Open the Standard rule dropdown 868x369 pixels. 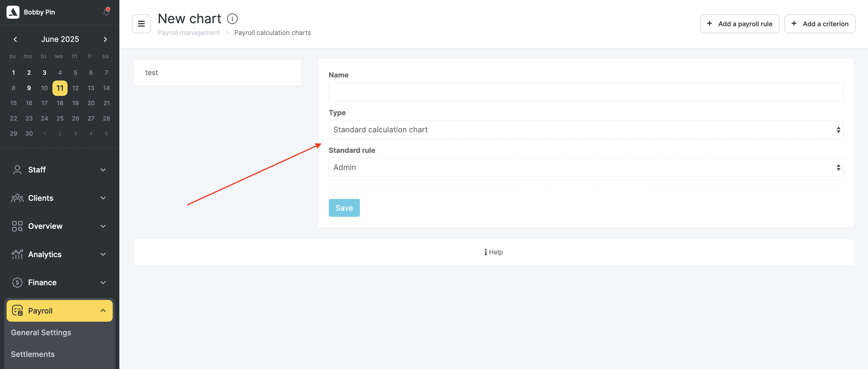point(586,168)
